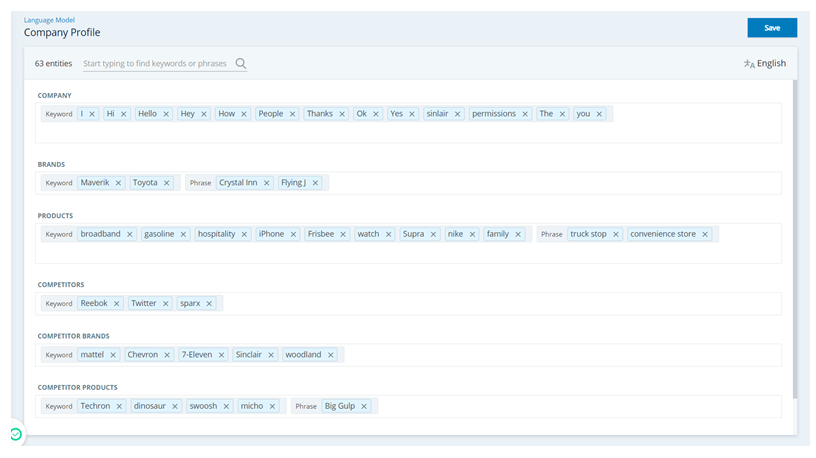Remove the 'The' keyword
This screenshot has height=458, width=816.
coord(562,114)
